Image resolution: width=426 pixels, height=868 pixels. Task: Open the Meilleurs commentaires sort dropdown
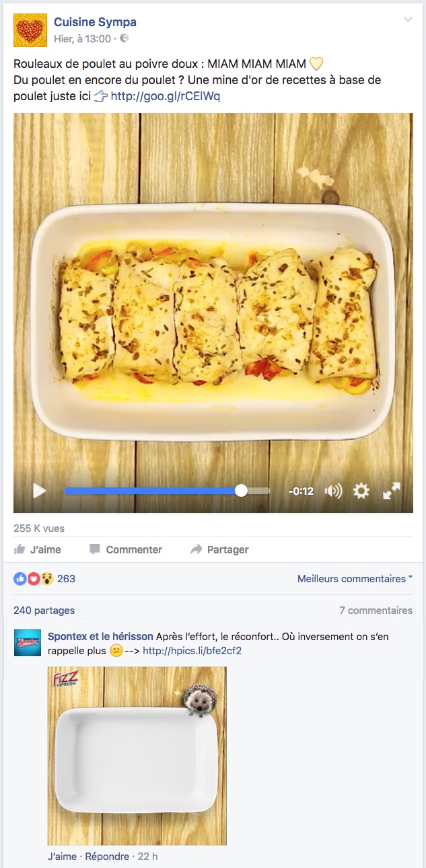(355, 579)
